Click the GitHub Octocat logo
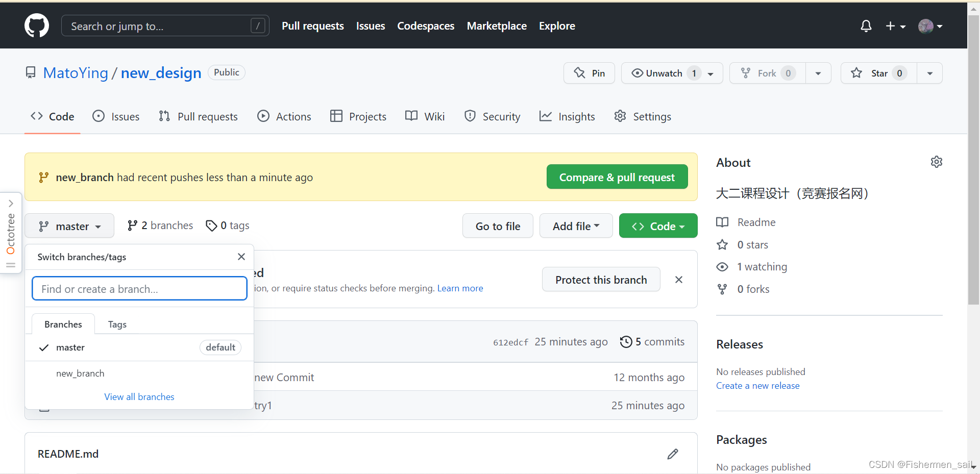 [x=37, y=26]
